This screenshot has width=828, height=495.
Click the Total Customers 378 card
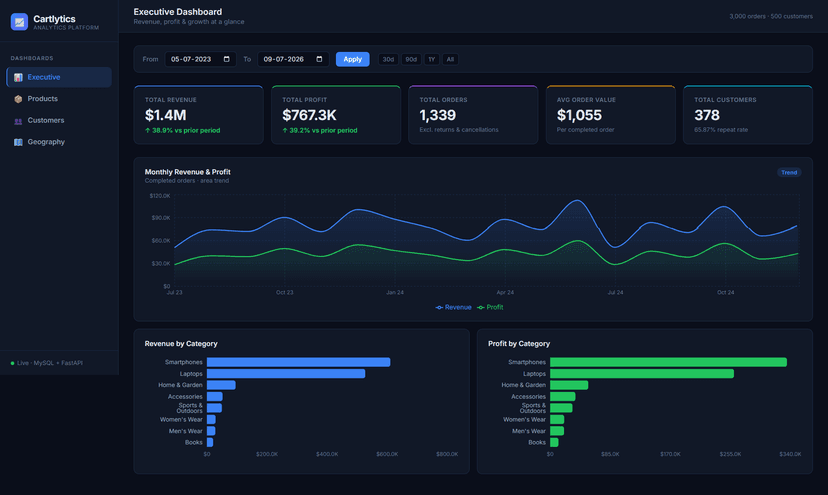[748, 115]
